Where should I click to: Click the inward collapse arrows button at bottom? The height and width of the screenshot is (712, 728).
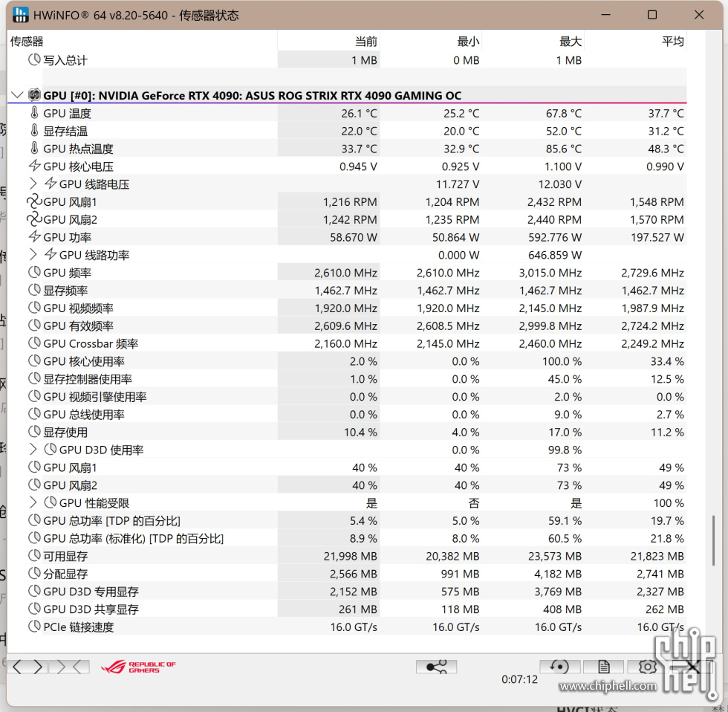click(70, 667)
